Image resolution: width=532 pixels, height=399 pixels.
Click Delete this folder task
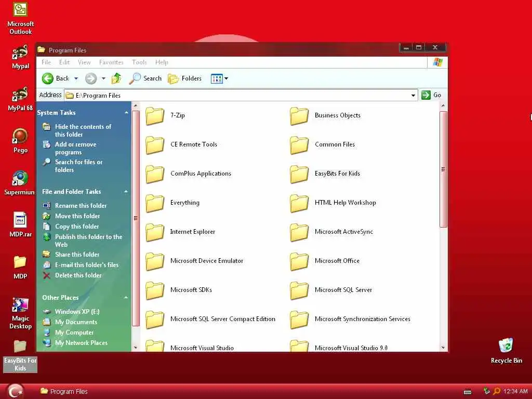(78, 275)
